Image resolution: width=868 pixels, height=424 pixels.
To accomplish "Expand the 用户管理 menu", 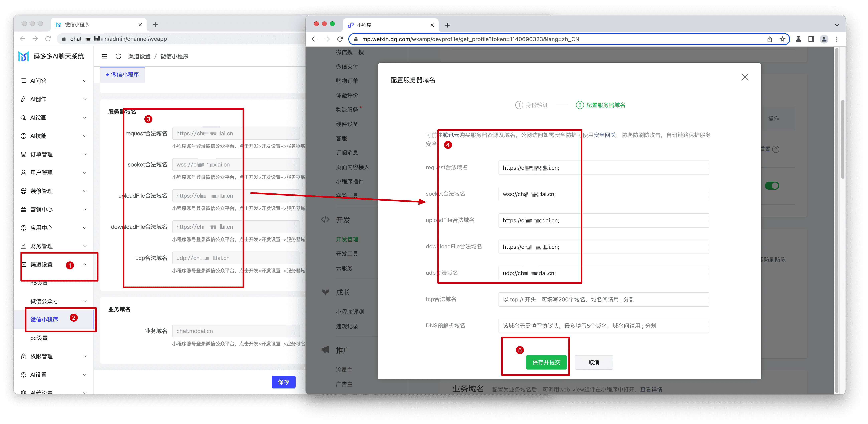I will [54, 173].
